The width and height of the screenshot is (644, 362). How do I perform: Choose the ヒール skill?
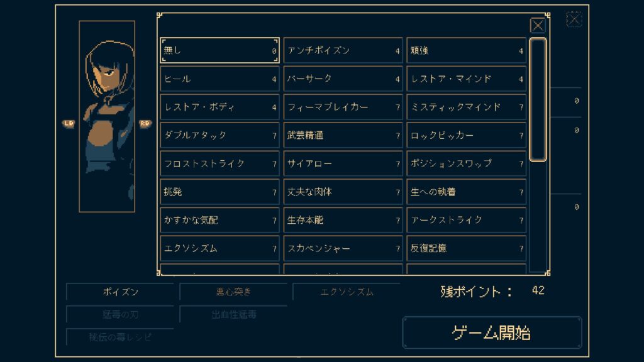click(219, 79)
